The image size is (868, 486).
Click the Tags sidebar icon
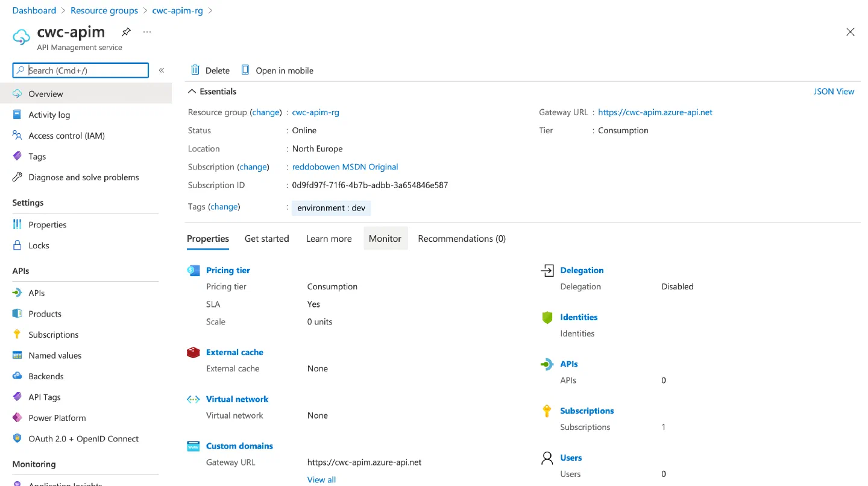click(17, 156)
